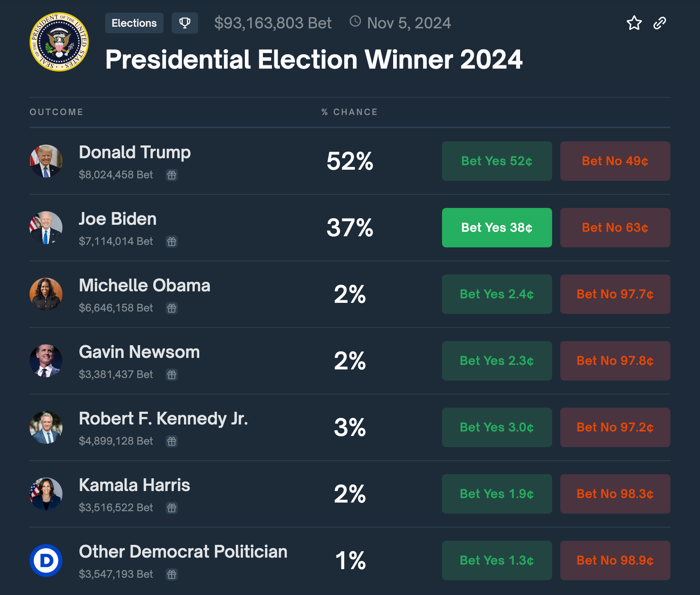The image size is (700, 595).
Task: Bet No on Robert F. Kennedy Jr.
Action: pos(615,427)
